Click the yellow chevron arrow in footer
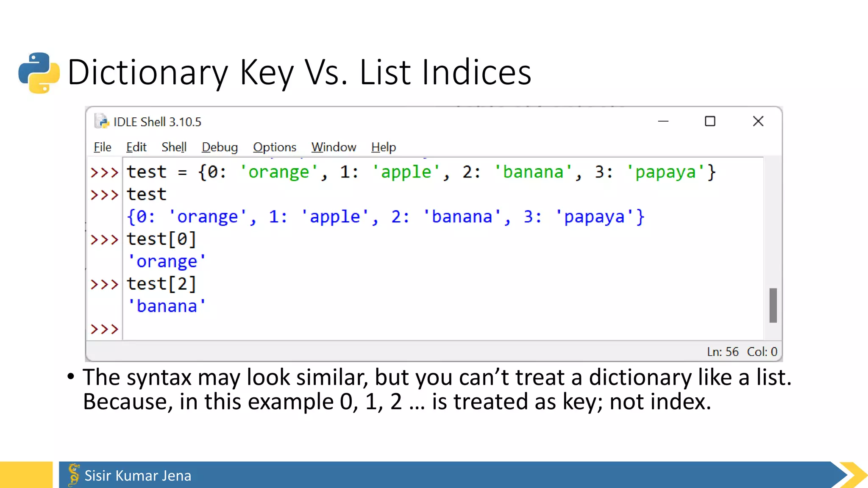This screenshot has height=488, width=868. pyautogui.click(x=853, y=475)
